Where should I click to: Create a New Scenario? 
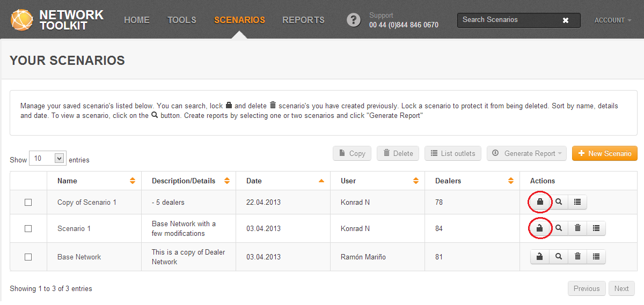pyautogui.click(x=604, y=153)
